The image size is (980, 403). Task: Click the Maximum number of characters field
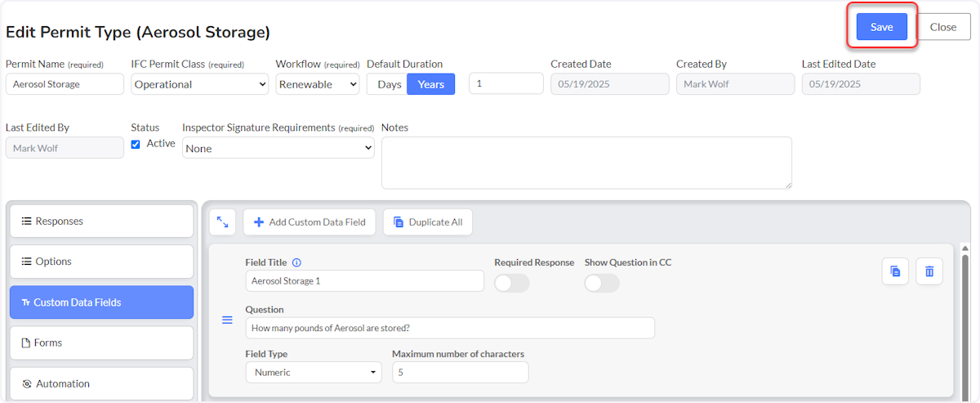point(460,372)
